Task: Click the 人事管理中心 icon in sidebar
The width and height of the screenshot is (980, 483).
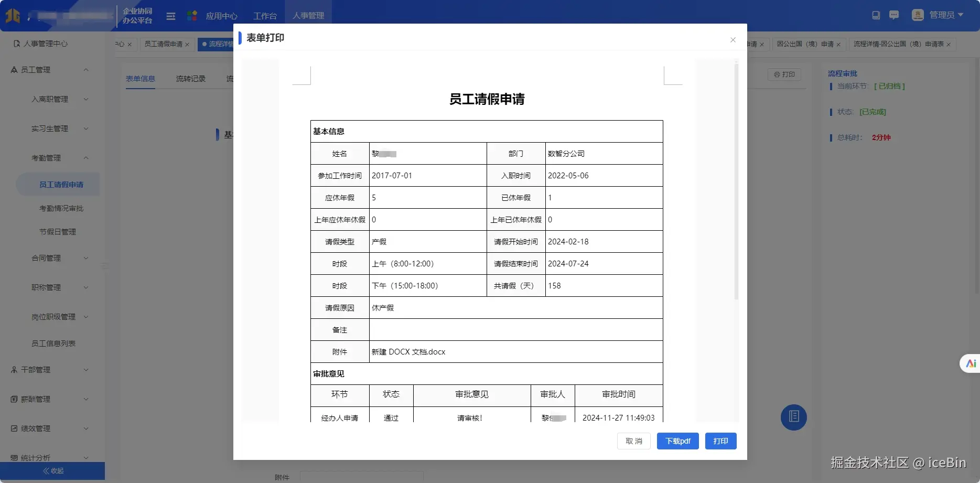Action: [x=16, y=44]
